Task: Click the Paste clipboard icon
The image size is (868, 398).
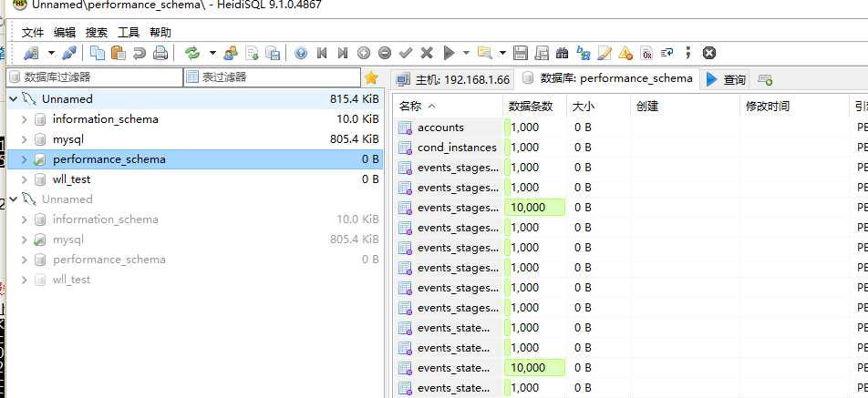Action: click(118, 53)
